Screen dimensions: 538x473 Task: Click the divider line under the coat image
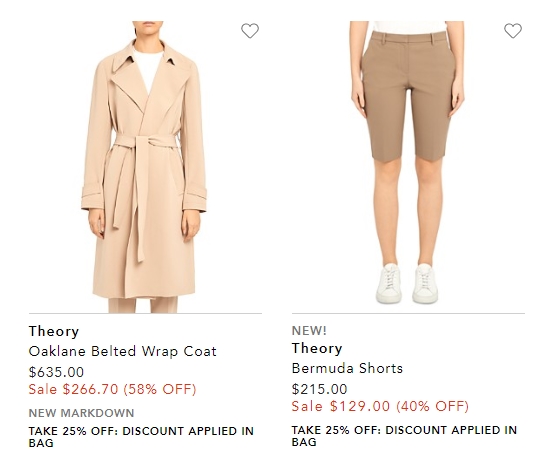point(145,313)
